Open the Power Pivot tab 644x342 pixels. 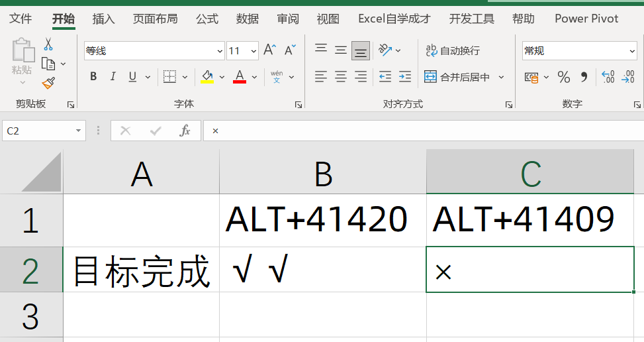[x=586, y=19]
